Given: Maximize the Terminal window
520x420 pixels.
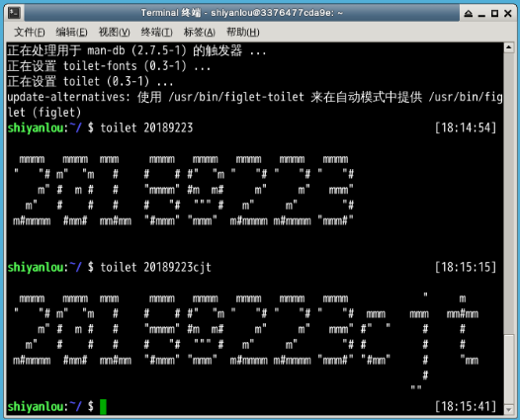Looking at the screenshot, I should pos(495,13).
